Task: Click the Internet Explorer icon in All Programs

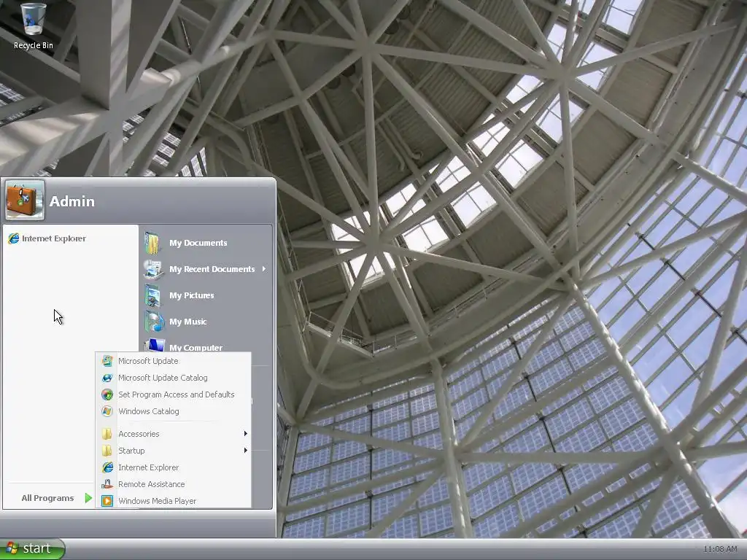Action: coord(107,467)
